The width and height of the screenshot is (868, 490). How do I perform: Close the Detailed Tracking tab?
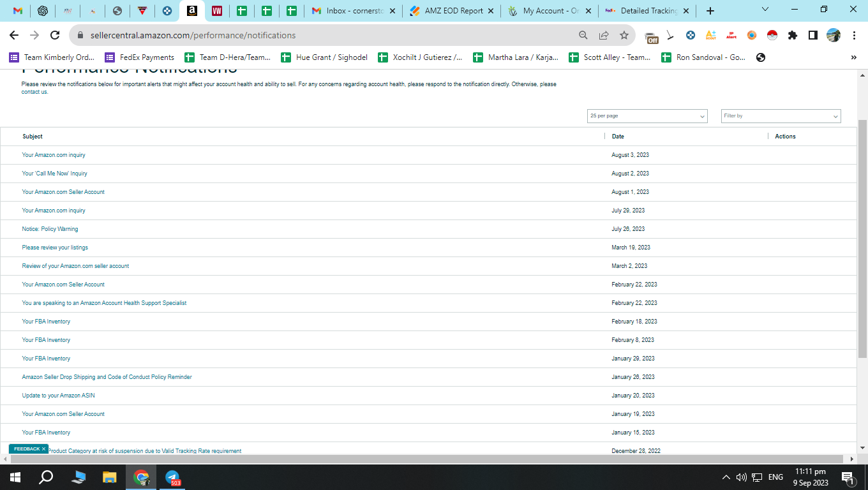coord(686,11)
